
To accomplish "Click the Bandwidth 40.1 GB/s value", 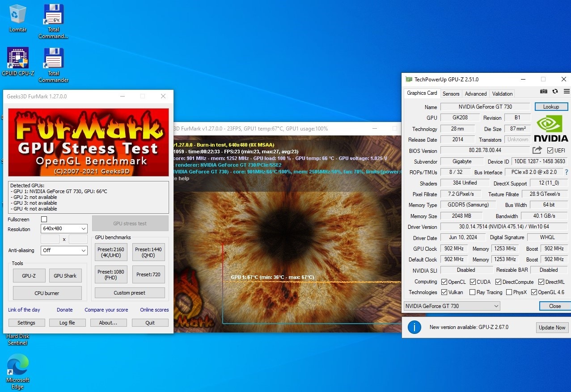I will click(x=544, y=216).
